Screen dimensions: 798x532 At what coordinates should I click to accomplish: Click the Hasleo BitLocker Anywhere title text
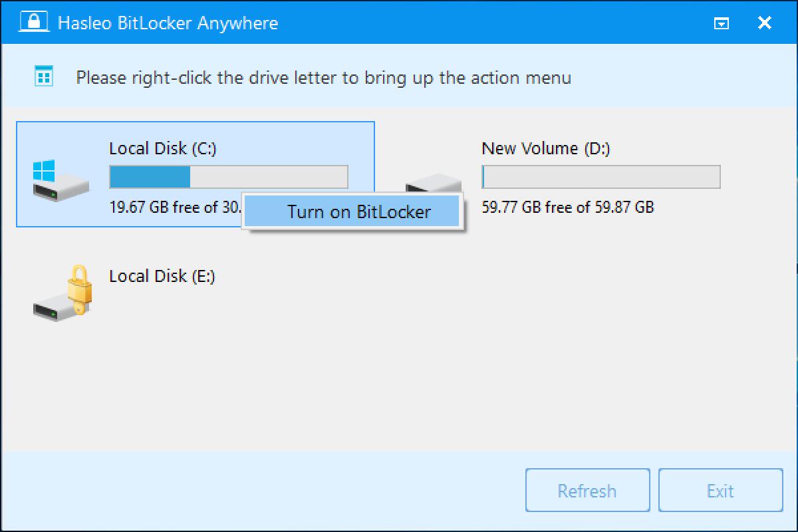pyautogui.click(x=169, y=23)
